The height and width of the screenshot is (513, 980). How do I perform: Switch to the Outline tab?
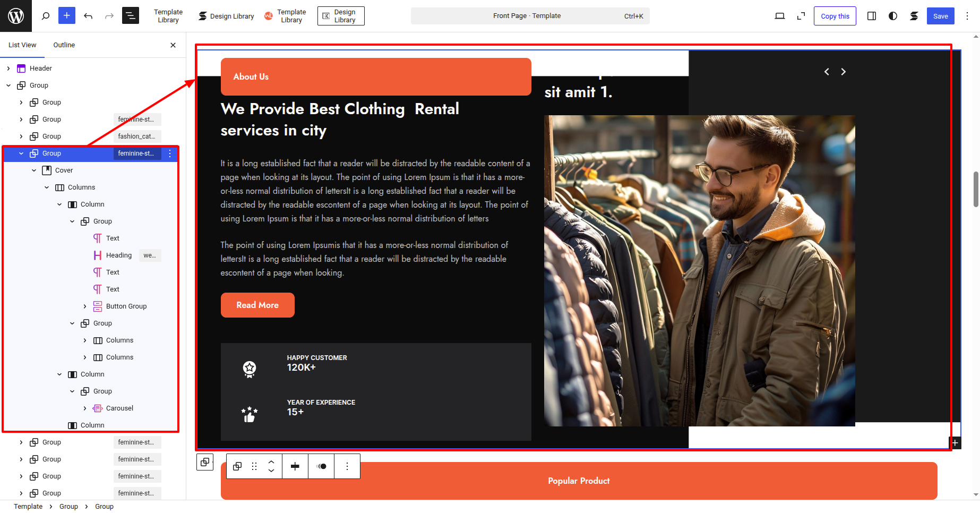point(64,45)
